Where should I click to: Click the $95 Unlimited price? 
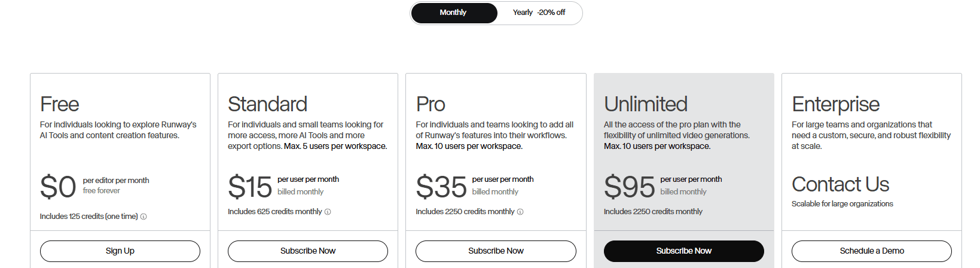pyautogui.click(x=629, y=187)
